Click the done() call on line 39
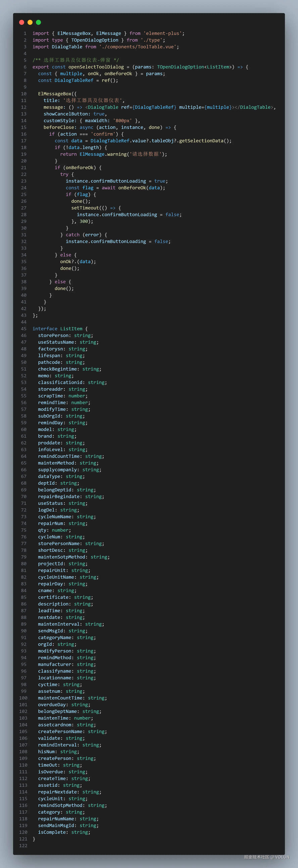Viewport: 298px width, 868px height. pos(64,288)
